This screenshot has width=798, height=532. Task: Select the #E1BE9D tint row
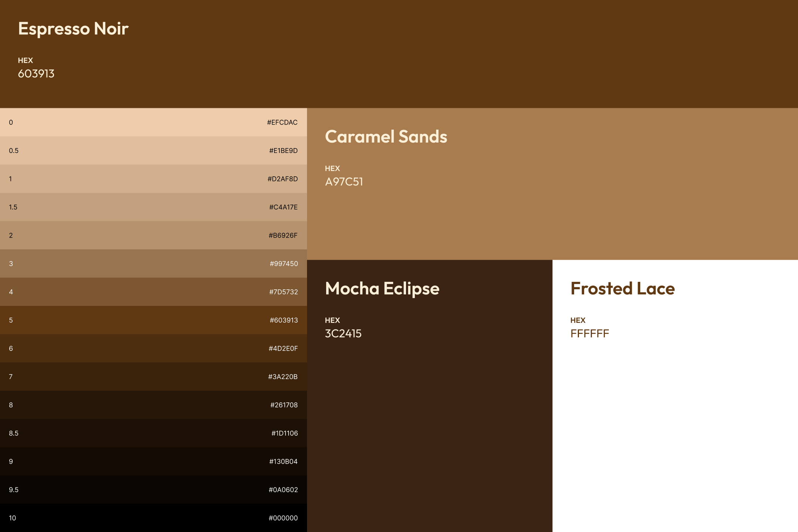(x=153, y=151)
